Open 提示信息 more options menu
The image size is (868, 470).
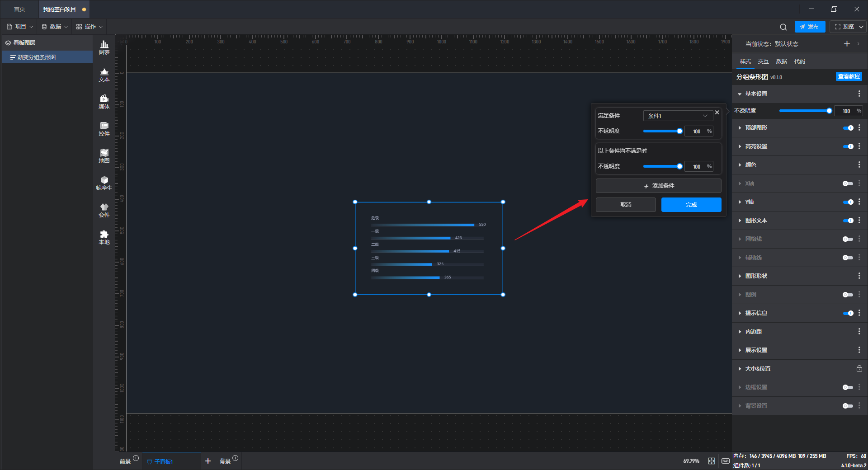coord(859,313)
